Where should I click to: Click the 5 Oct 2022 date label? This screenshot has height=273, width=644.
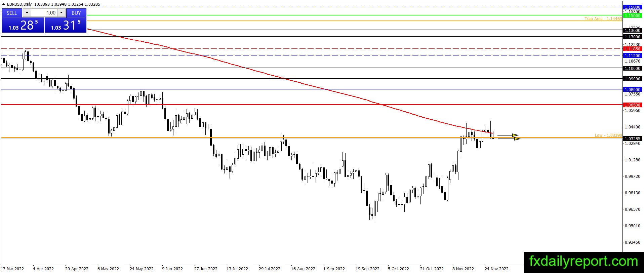tap(398, 269)
